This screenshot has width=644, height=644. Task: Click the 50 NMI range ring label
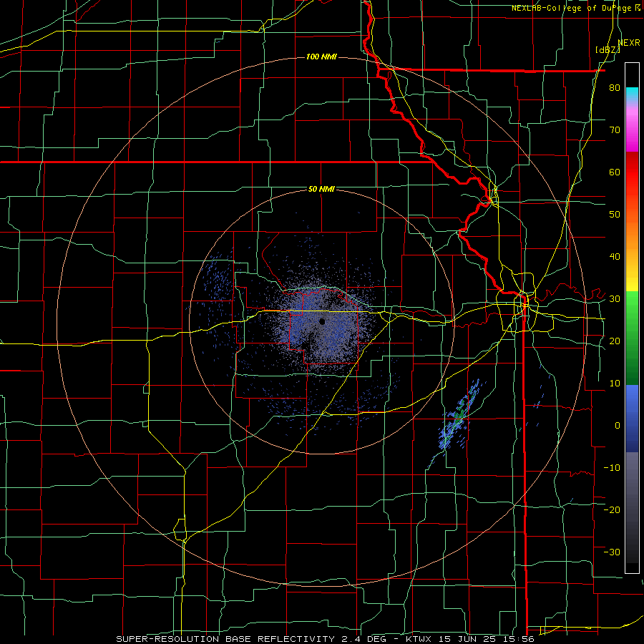pos(321,190)
